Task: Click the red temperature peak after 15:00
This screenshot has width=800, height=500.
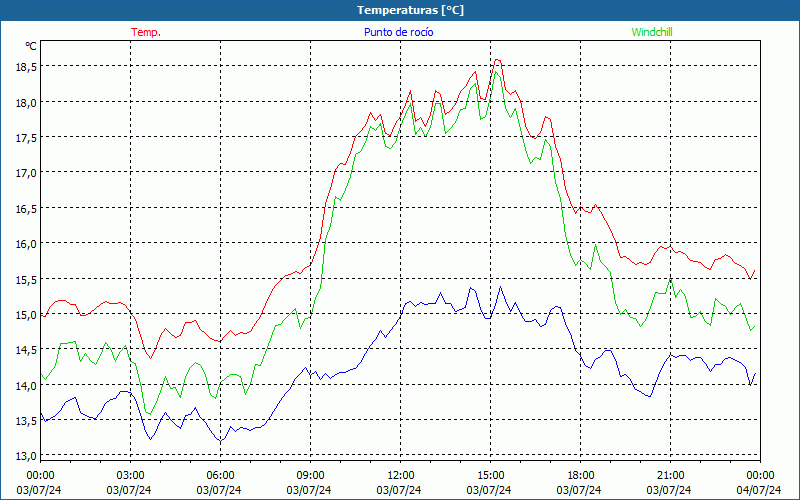Action: [497, 60]
